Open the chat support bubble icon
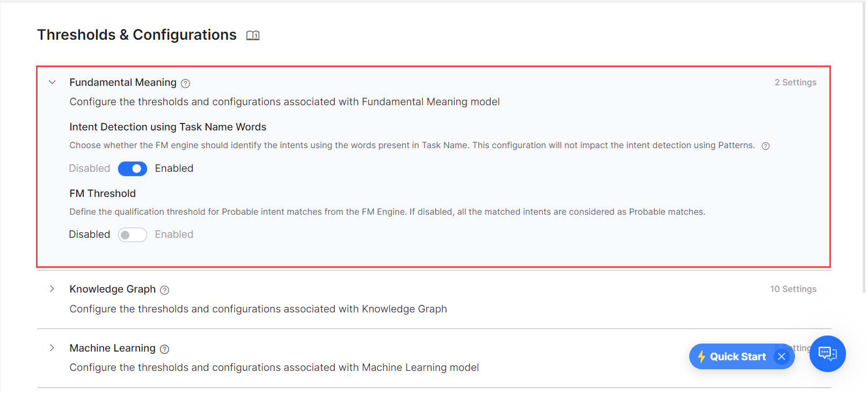Image resolution: width=868 pixels, height=394 pixels. click(x=827, y=353)
